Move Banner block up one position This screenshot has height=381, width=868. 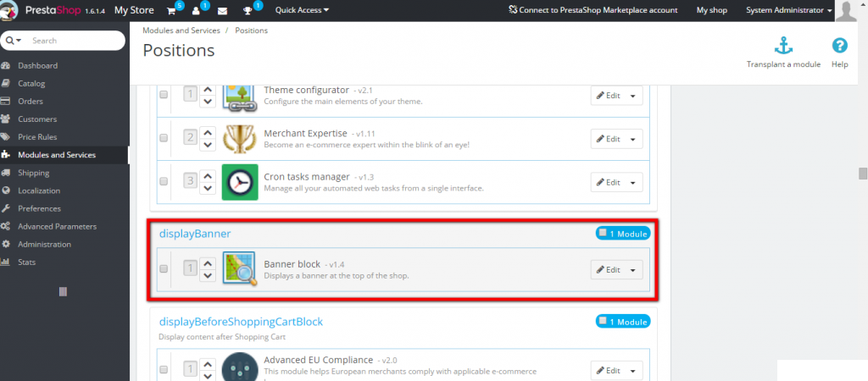208,263
